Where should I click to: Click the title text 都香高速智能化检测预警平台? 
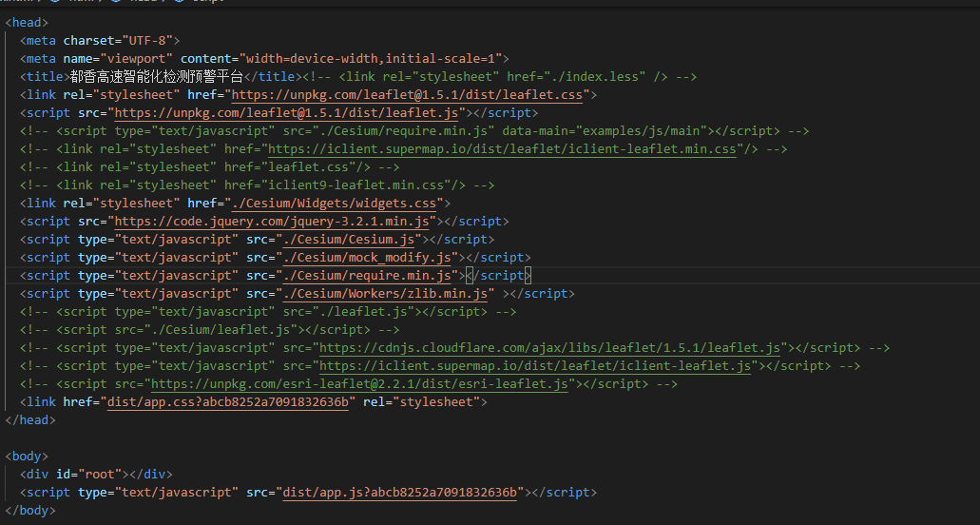pos(157,77)
